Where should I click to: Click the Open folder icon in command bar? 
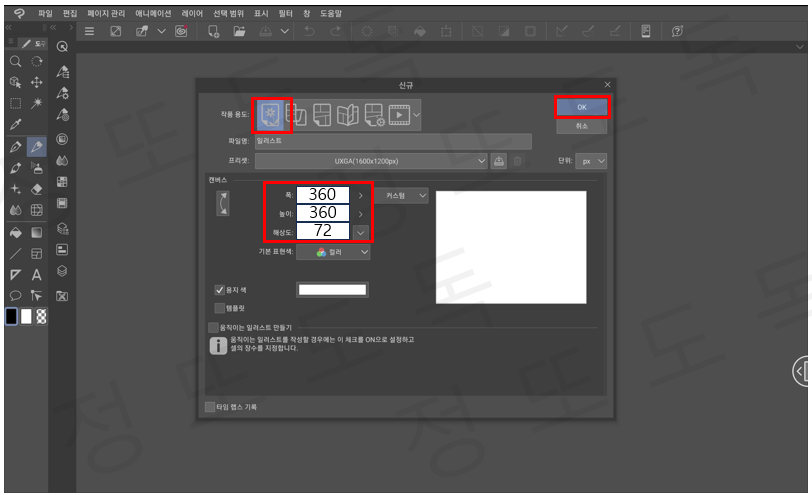coord(239,31)
